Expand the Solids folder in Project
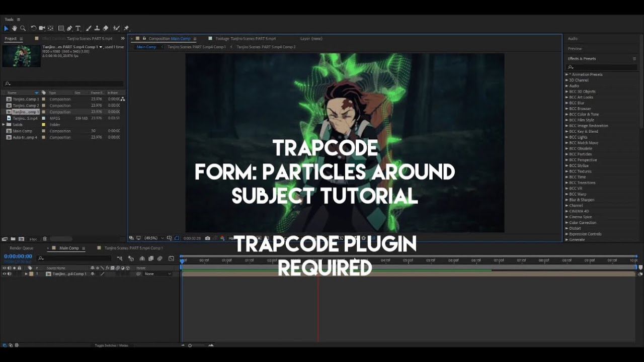 (x=4, y=125)
